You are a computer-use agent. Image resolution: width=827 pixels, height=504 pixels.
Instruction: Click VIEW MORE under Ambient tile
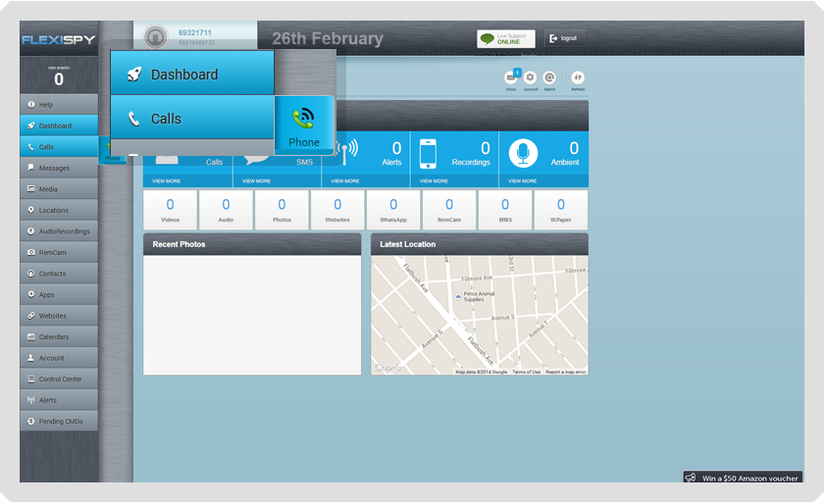522,180
